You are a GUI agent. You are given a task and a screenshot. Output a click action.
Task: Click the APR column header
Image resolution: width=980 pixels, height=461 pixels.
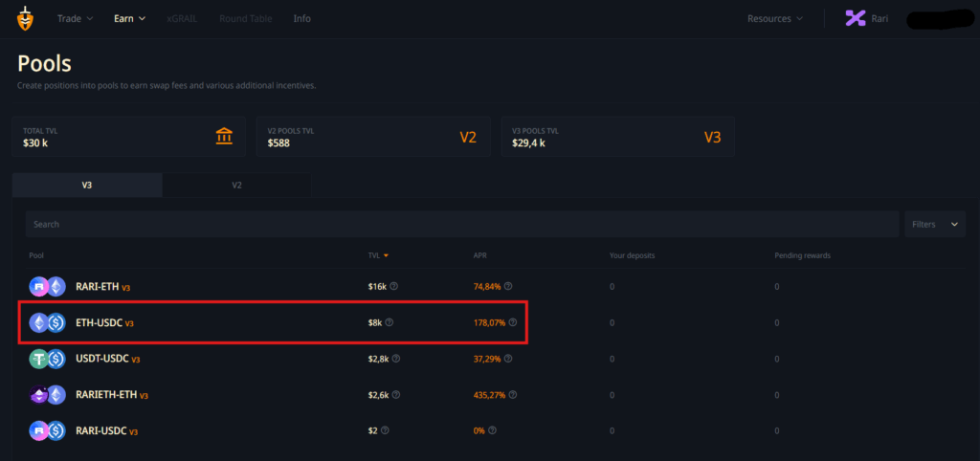[481, 255]
